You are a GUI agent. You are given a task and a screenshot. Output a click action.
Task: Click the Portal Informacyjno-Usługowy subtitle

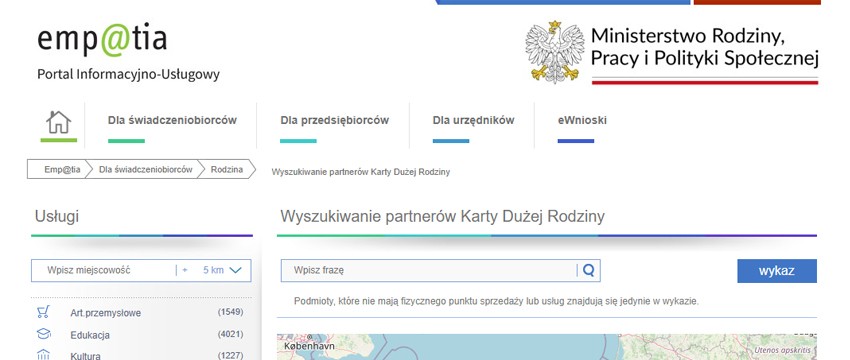click(128, 74)
